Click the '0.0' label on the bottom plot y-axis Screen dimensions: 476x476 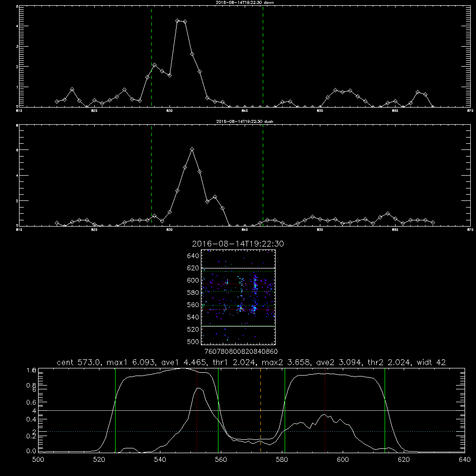(x=31, y=451)
